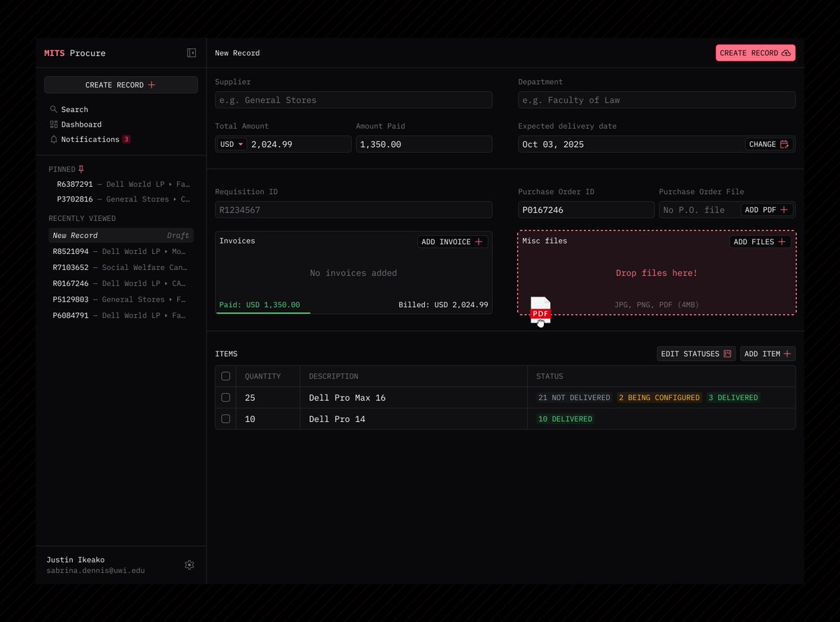Screen dimensions: 840x622
Task: Click the pin icon beside PINNED
Action: point(81,169)
